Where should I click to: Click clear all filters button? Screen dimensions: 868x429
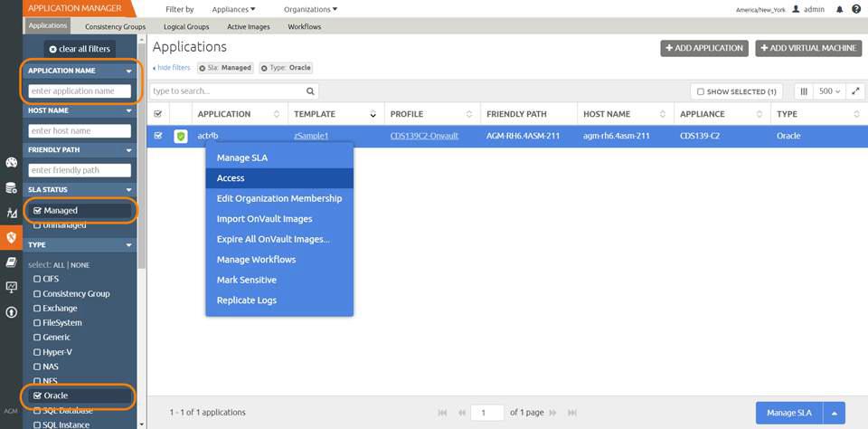(x=80, y=49)
